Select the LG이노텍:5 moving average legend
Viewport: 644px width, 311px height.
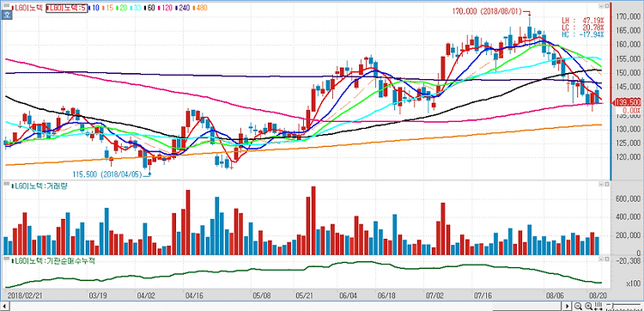click(66, 8)
